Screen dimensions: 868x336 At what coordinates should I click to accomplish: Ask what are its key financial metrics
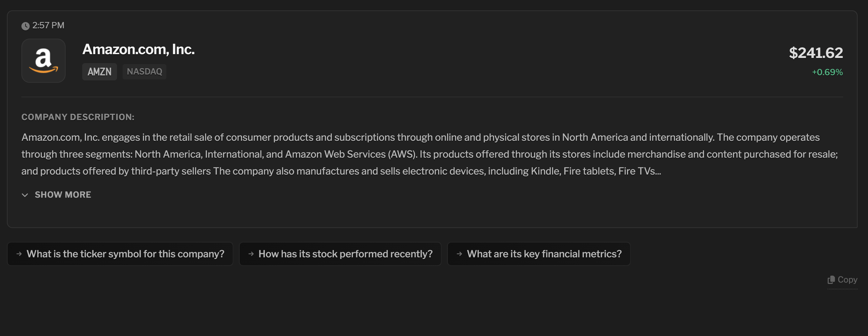(539, 254)
